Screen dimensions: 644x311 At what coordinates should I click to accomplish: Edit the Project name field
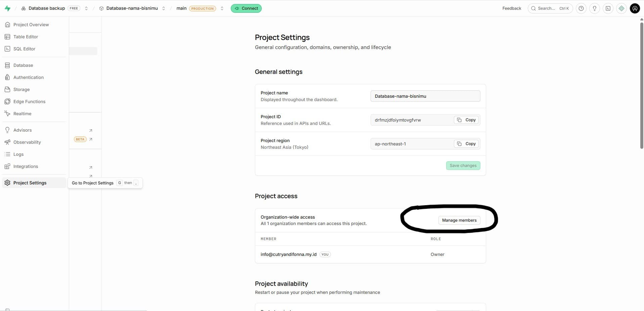coord(425,96)
